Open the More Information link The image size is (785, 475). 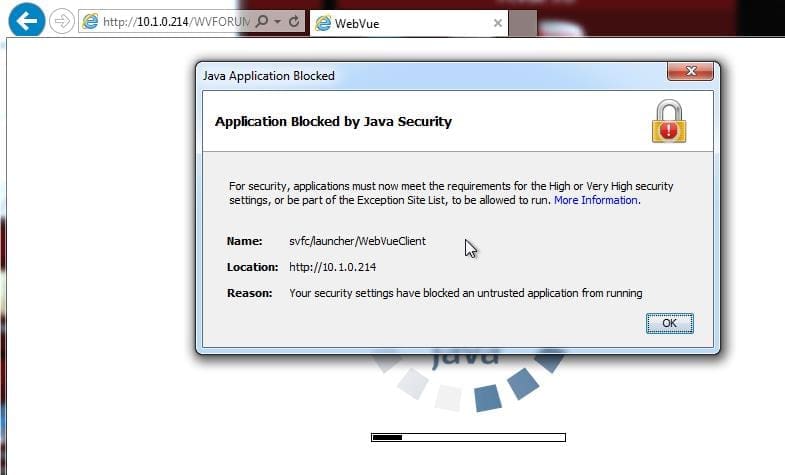coord(596,200)
